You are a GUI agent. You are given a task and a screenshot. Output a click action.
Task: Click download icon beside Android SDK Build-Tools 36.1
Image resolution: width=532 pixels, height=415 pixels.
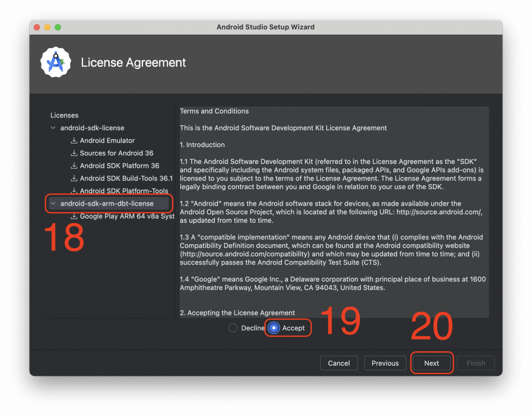(x=74, y=178)
